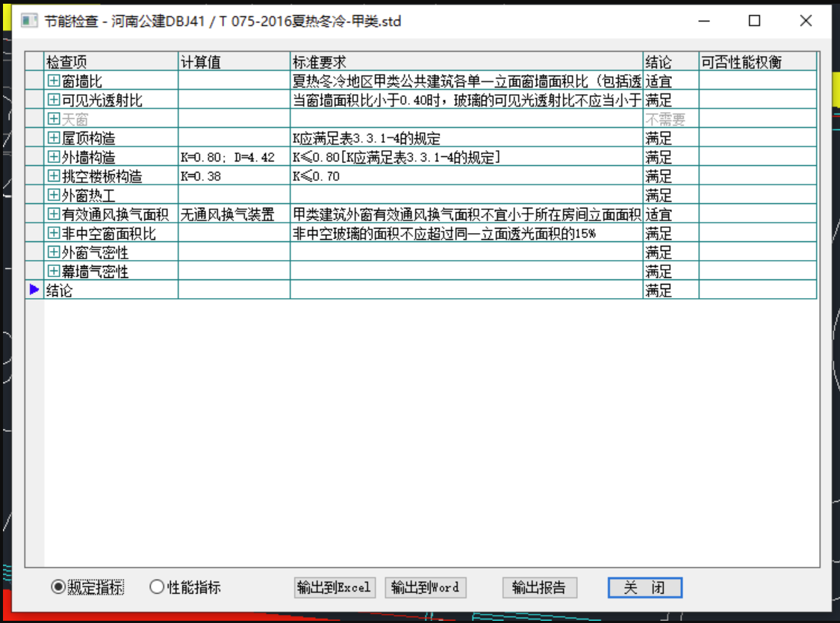Export results with 输出到Word button

[x=425, y=587]
